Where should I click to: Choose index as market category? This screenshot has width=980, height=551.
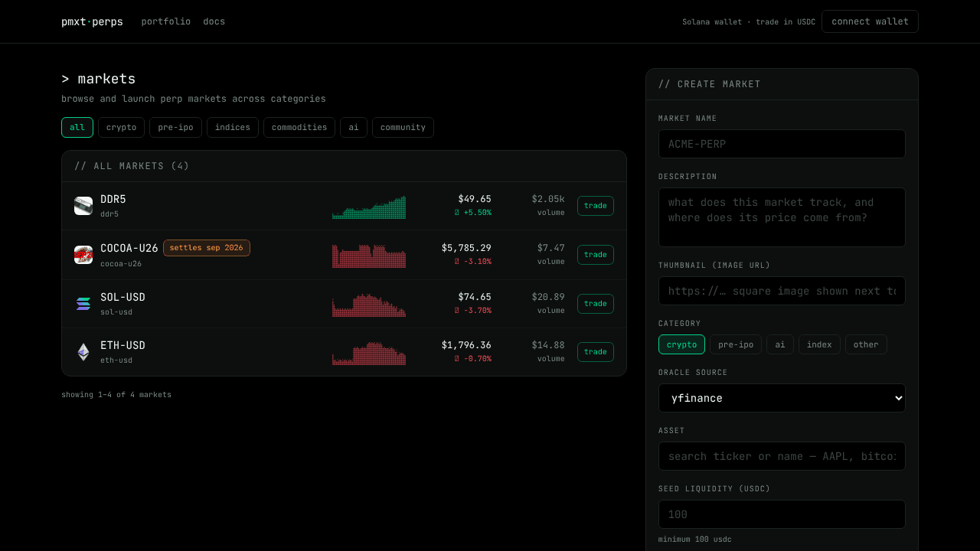click(x=819, y=344)
